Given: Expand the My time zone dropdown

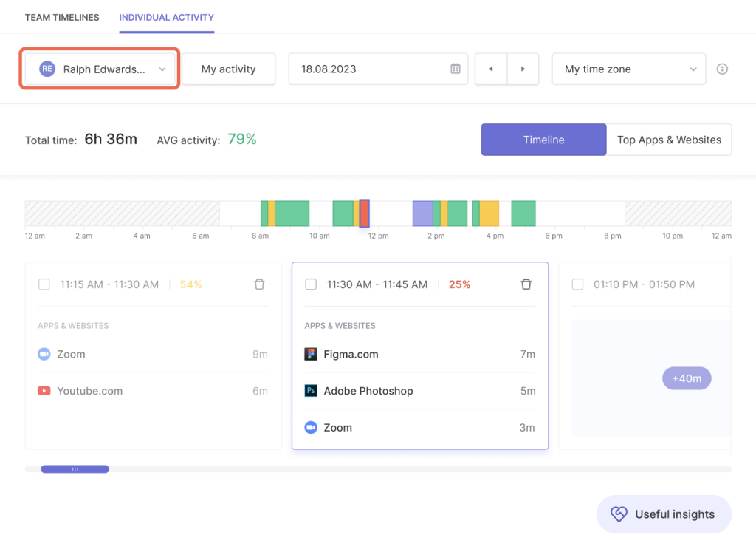Looking at the screenshot, I should (x=628, y=69).
